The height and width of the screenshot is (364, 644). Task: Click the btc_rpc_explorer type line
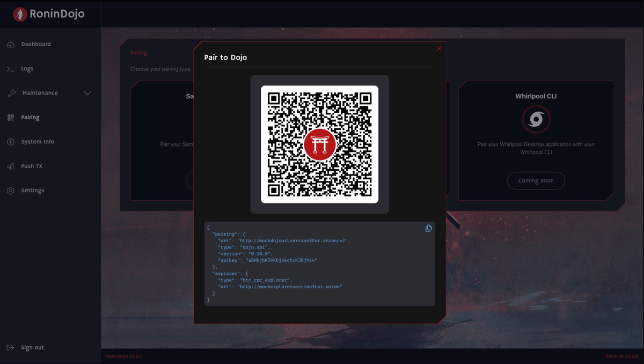pos(255,280)
